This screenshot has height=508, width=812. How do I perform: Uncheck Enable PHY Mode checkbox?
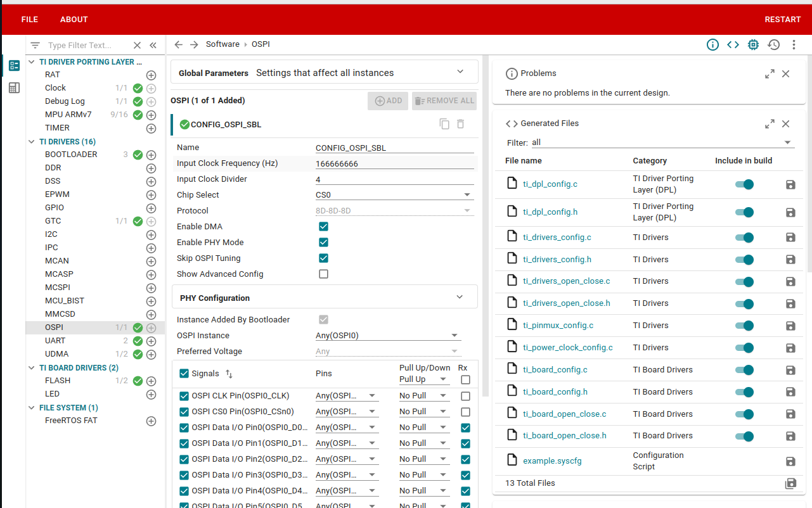pyautogui.click(x=323, y=243)
